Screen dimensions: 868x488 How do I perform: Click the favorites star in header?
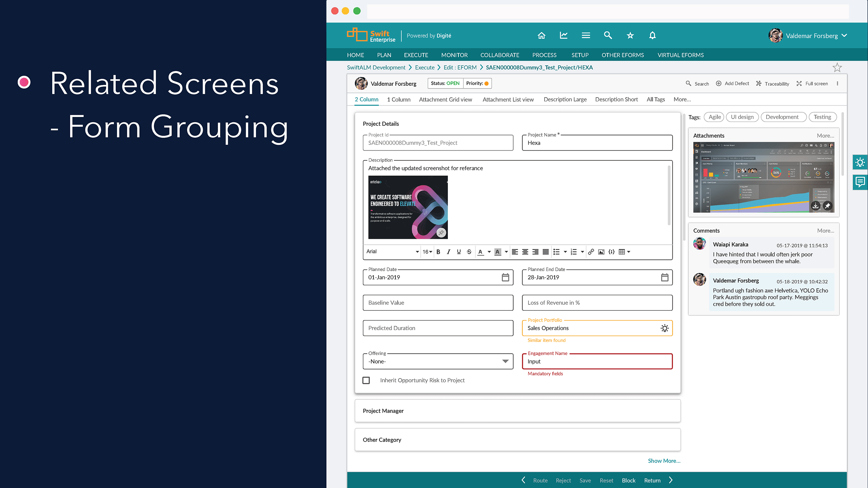pos(630,36)
